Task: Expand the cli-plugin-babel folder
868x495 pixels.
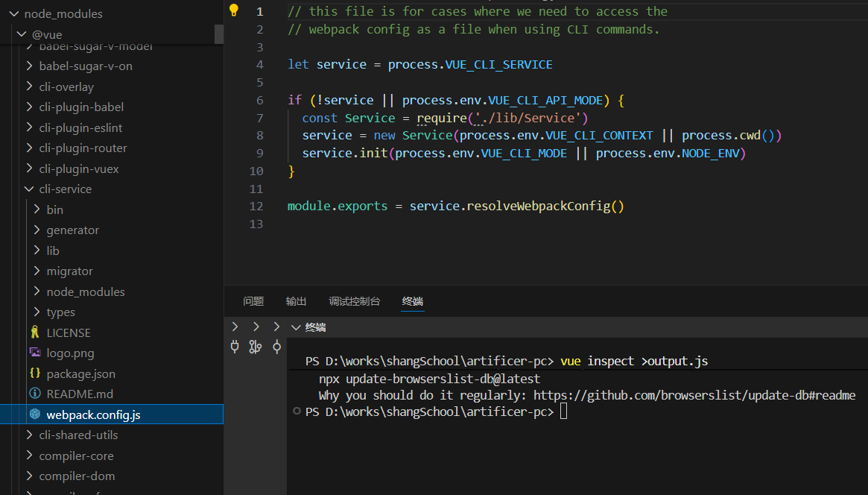Action: click(x=29, y=107)
